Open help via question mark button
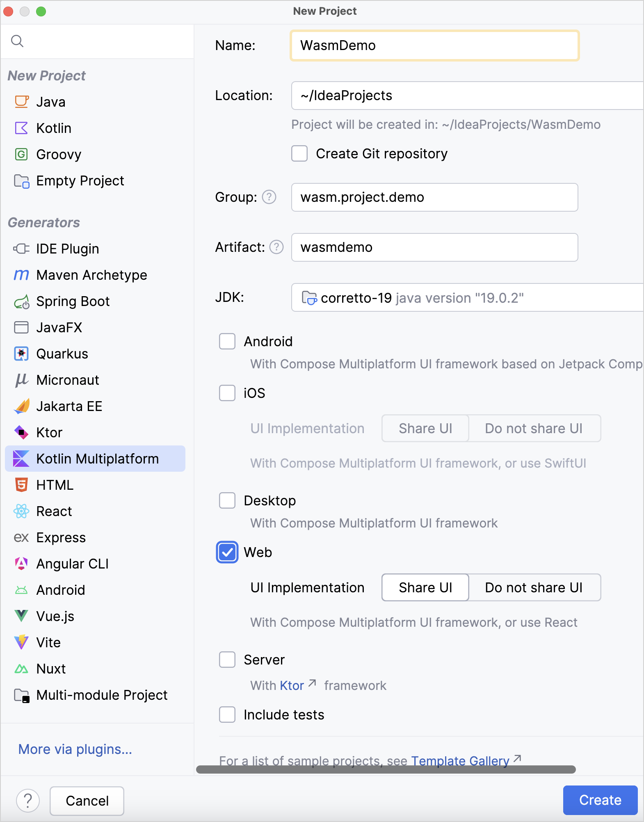The height and width of the screenshot is (822, 644). [x=28, y=800]
